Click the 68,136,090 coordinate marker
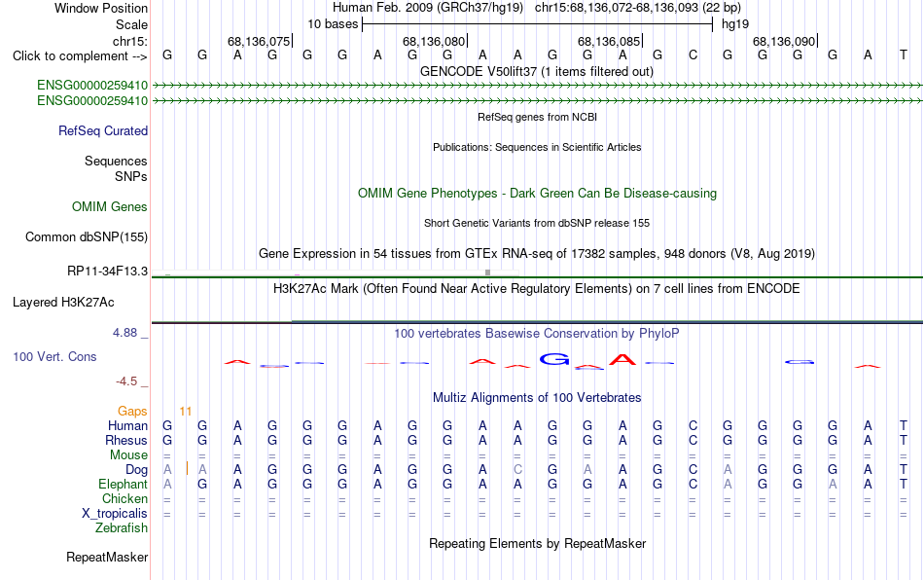This screenshot has height=580, width=924. [x=784, y=41]
